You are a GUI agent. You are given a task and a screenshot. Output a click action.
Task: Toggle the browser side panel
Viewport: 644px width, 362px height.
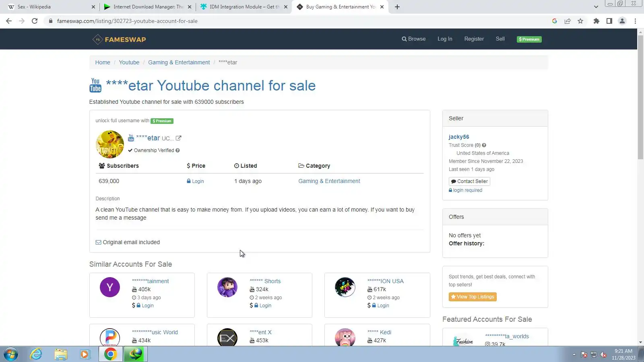point(609,21)
